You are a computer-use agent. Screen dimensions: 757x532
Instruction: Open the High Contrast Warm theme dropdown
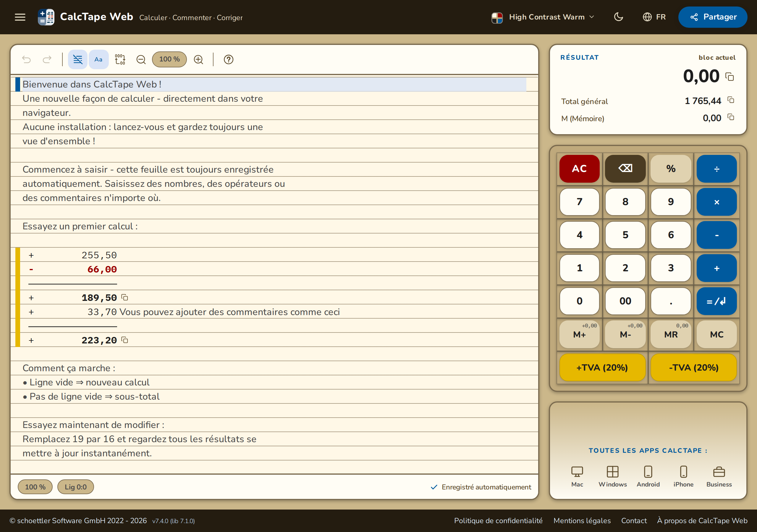(543, 17)
